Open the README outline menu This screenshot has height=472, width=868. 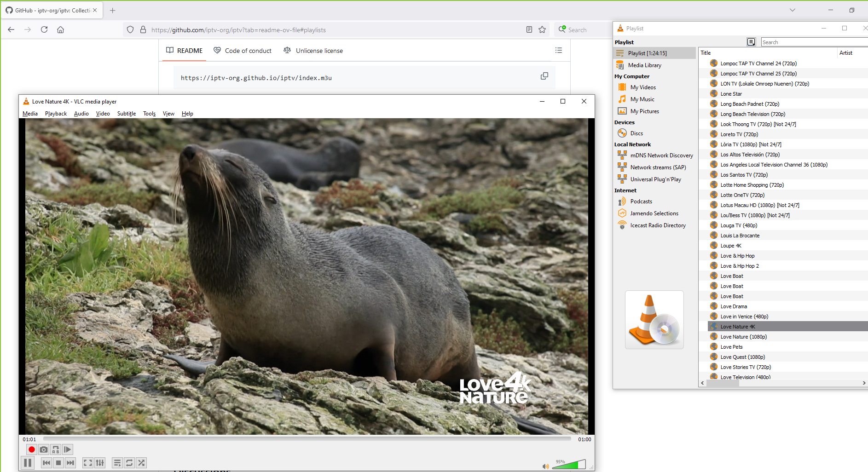point(559,50)
